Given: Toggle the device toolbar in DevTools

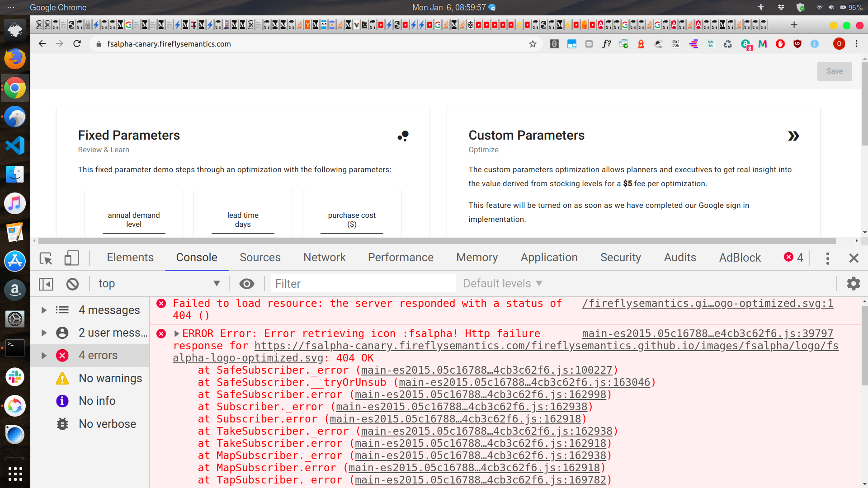Looking at the screenshot, I should tap(71, 258).
